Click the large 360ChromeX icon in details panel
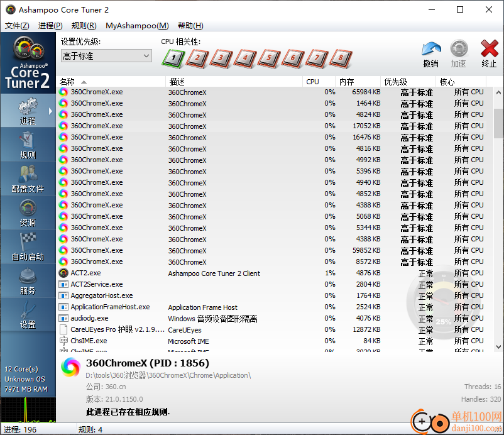The height and width of the screenshot is (435, 504). 71,367
